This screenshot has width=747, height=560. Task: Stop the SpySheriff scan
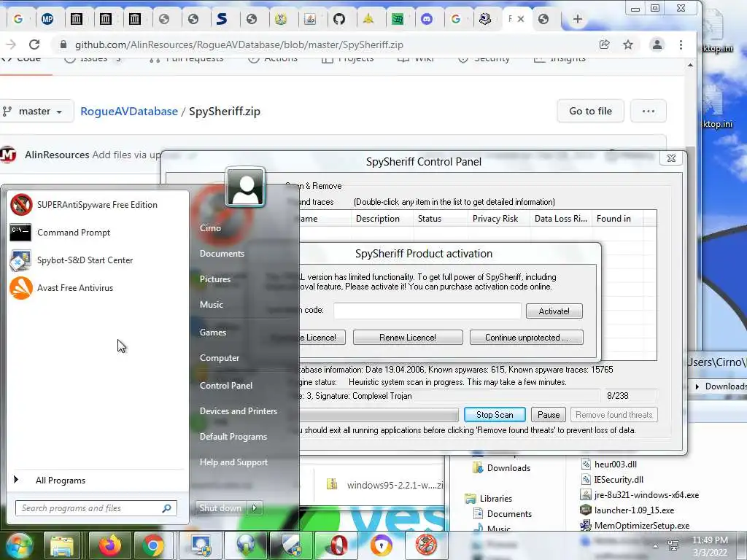495,415
